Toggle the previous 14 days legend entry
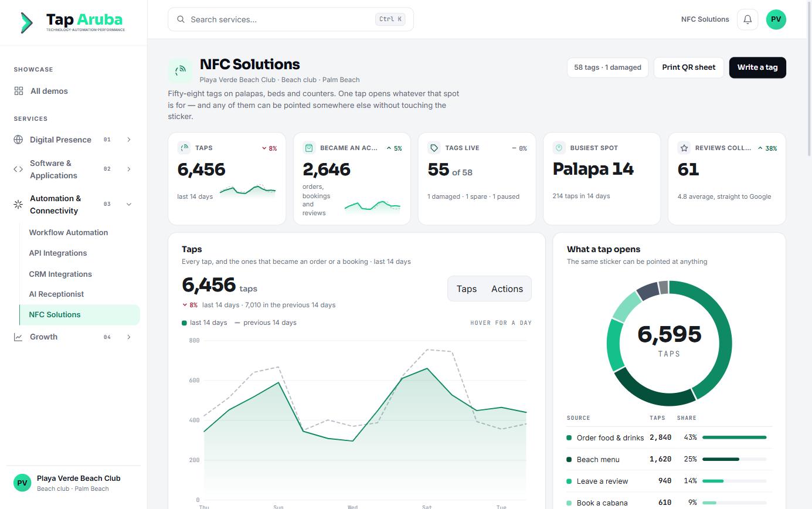The image size is (812, 509). [x=266, y=323]
